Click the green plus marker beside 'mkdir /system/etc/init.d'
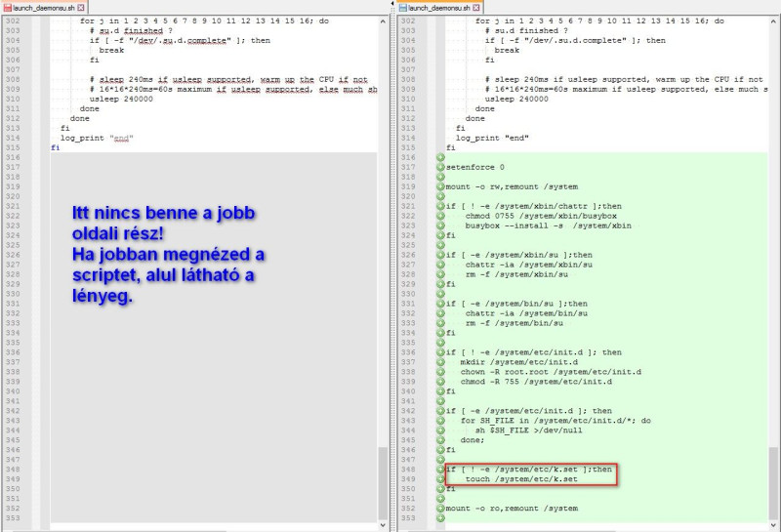Screen dimensions: 781x532 (440, 362)
